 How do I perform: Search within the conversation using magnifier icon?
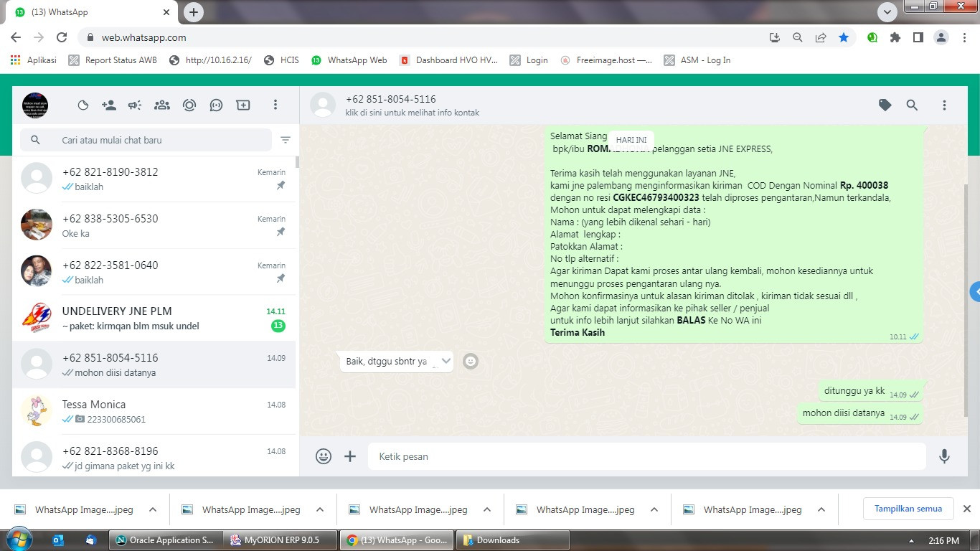[912, 105]
